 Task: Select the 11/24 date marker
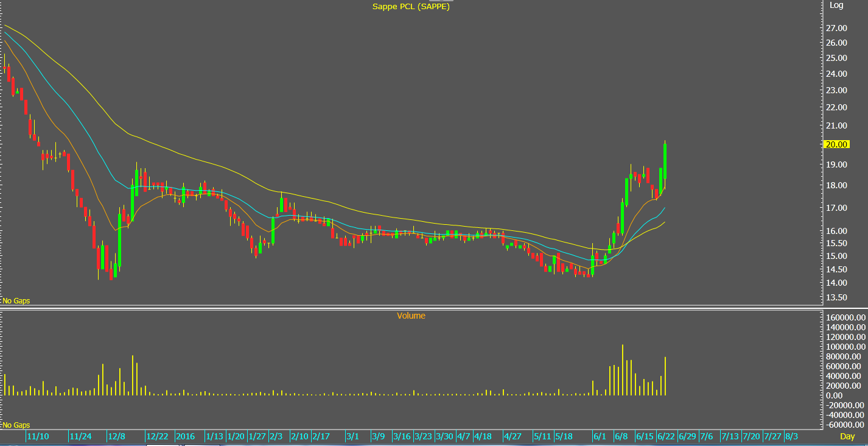(80, 437)
